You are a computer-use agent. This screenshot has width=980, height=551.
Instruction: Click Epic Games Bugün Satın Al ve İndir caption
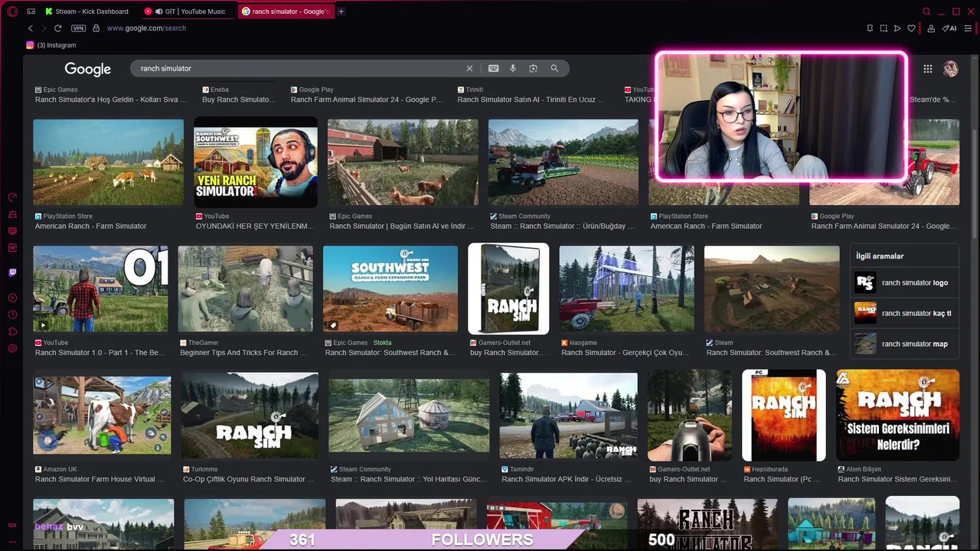tap(402, 226)
